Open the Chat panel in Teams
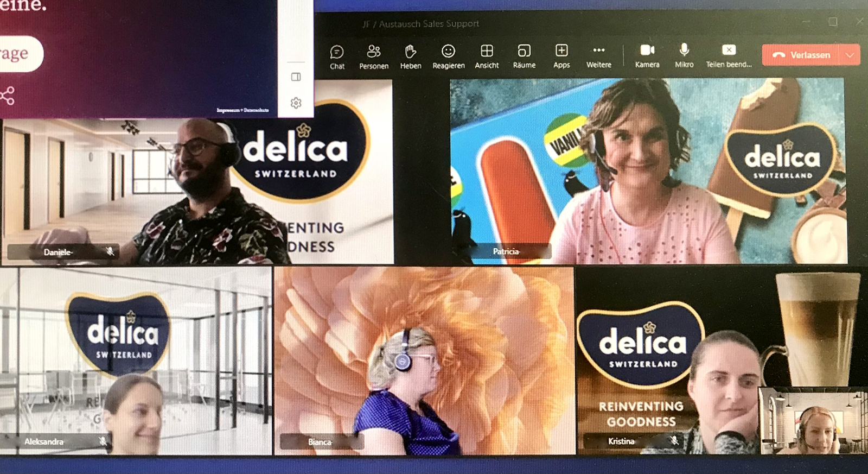This screenshot has height=474, width=868. pyautogui.click(x=337, y=57)
